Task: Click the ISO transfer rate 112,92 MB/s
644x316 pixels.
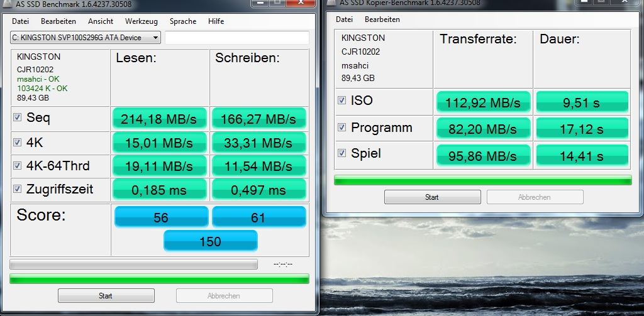Action: [483, 102]
